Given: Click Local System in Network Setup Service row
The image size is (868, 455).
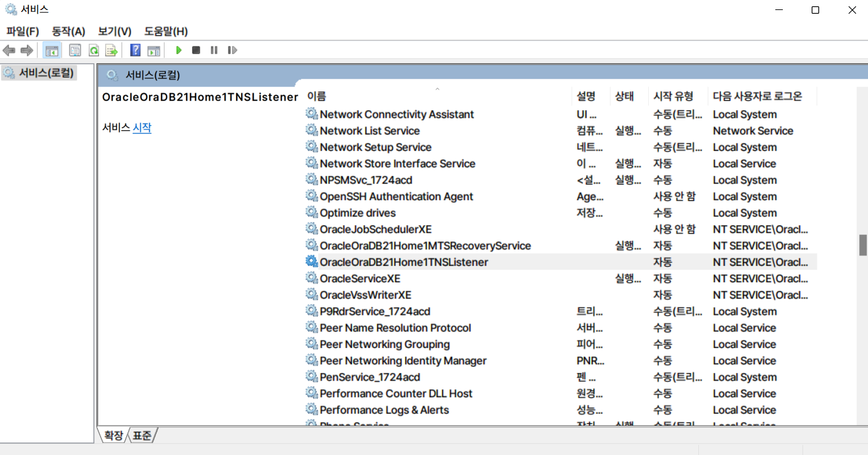Looking at the screenshot, I should [745, 147].
